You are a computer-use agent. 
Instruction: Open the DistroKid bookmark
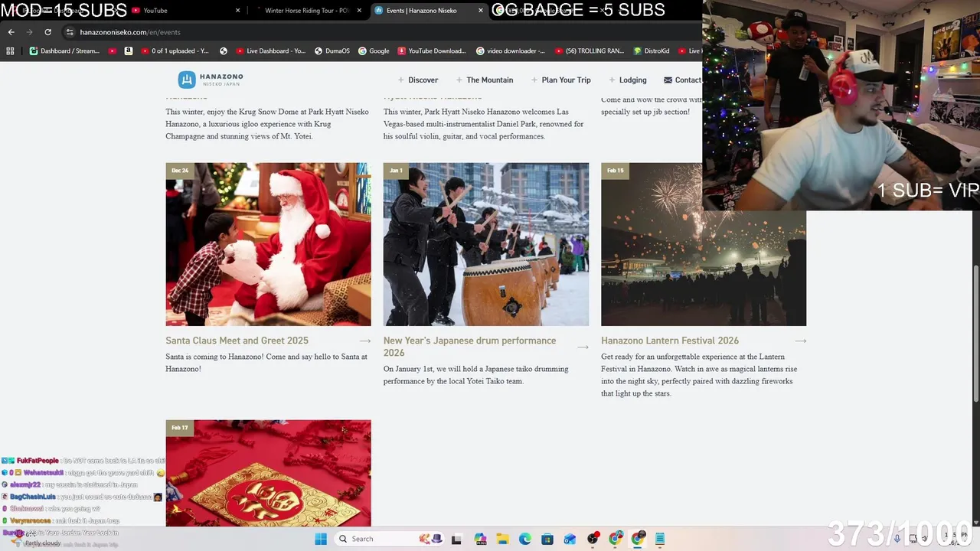tap(652, 51)
